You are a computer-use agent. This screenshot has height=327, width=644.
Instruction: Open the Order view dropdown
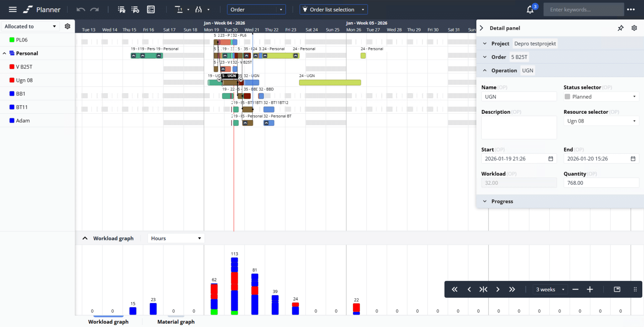tap(256, 9)
